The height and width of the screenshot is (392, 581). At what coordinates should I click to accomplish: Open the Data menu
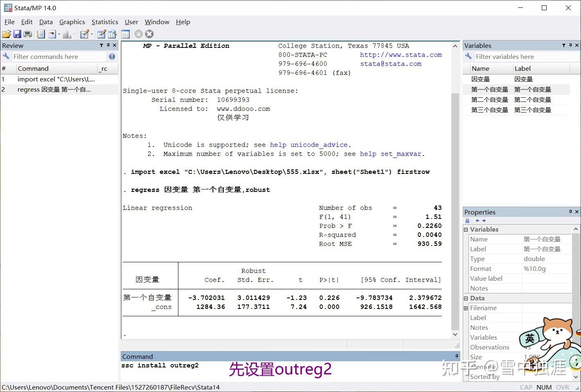click(46, 22)
